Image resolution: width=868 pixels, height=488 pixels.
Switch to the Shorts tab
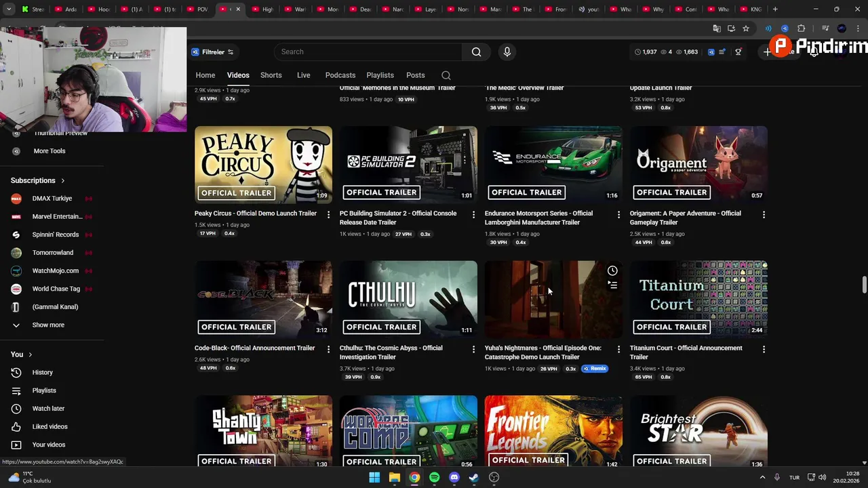[x=271, y=75]
